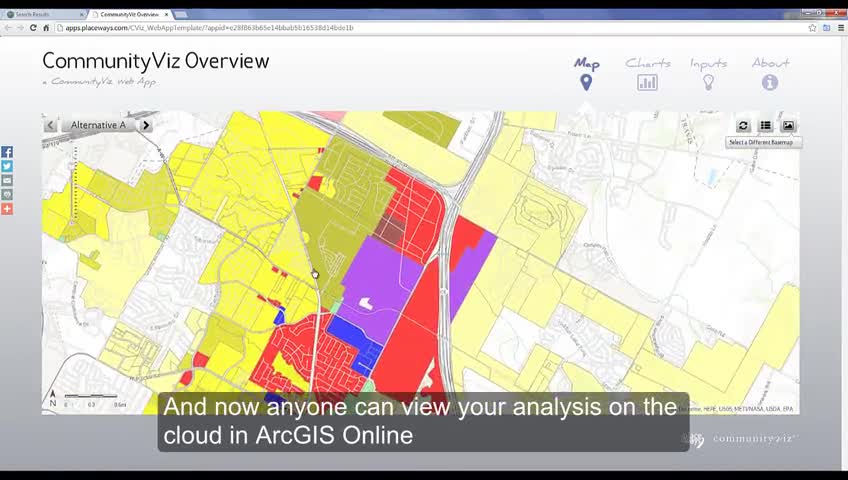Select a different basemap icon
The image size is (848, 480).
pos(788,125)
